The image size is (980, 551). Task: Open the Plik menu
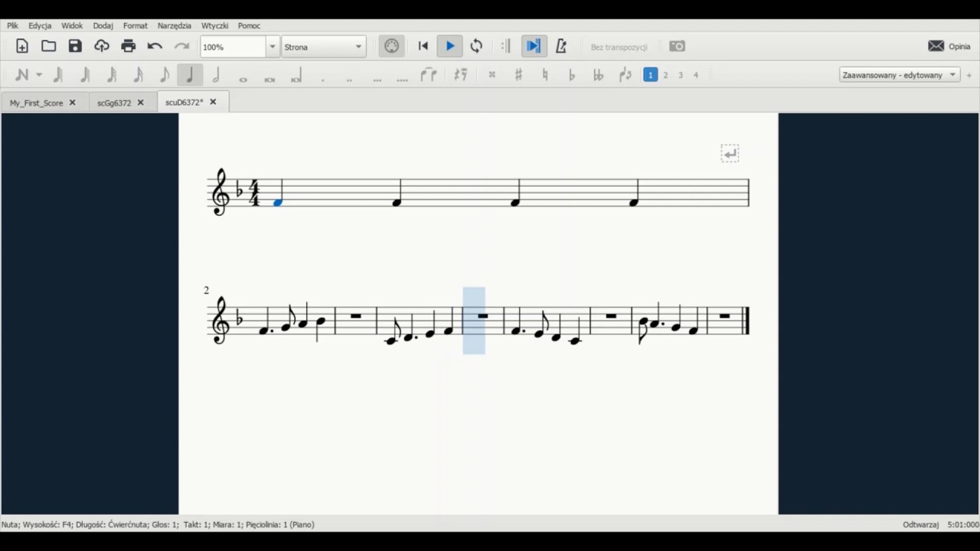(13, 25)
